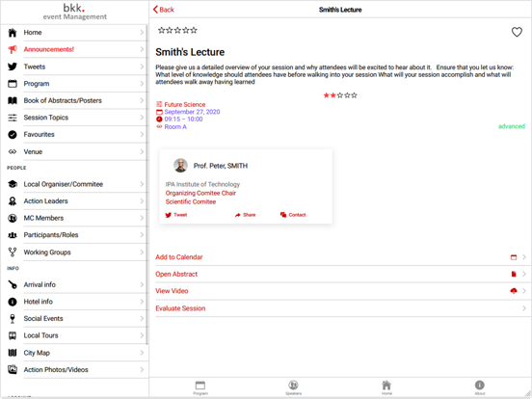The width and height of the screenshot is (532, 399).
Task: Click the bkk. event Management logo
Action: click(74, 12)
